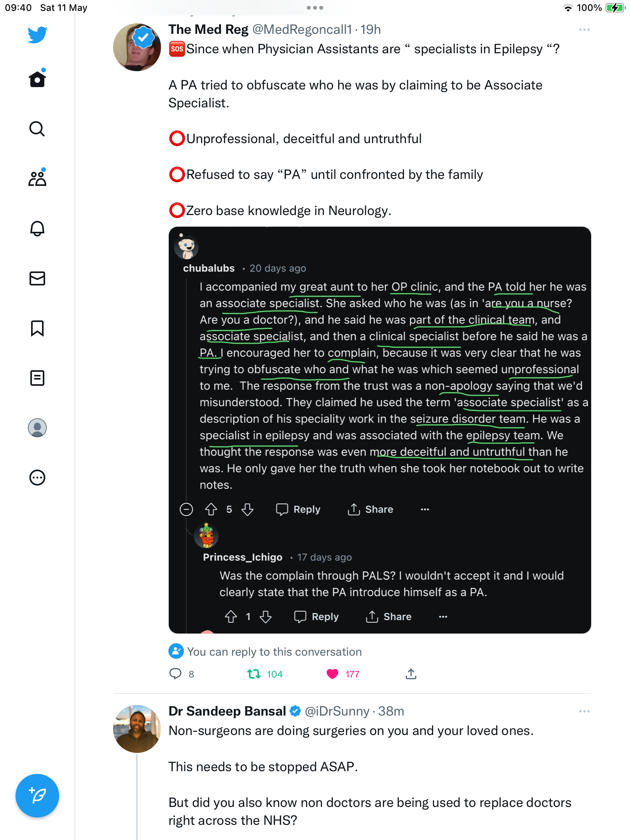Image resolution: width=630 pixels, height=840 pixels.
Task: Expand the sidebar More circle menu
Action: (37, 478)
